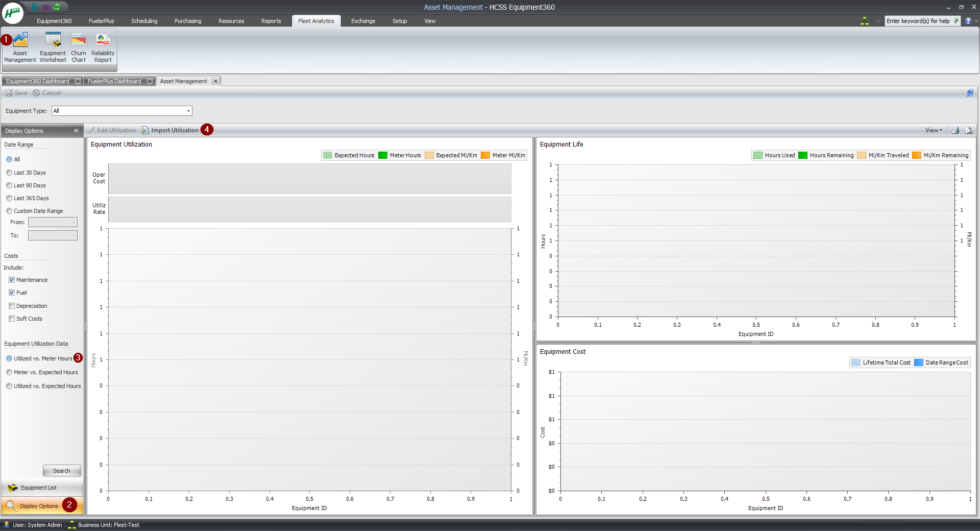Click the green refresh icon near HCSS logo
980x531 pixels.
[x=57, y=7]
